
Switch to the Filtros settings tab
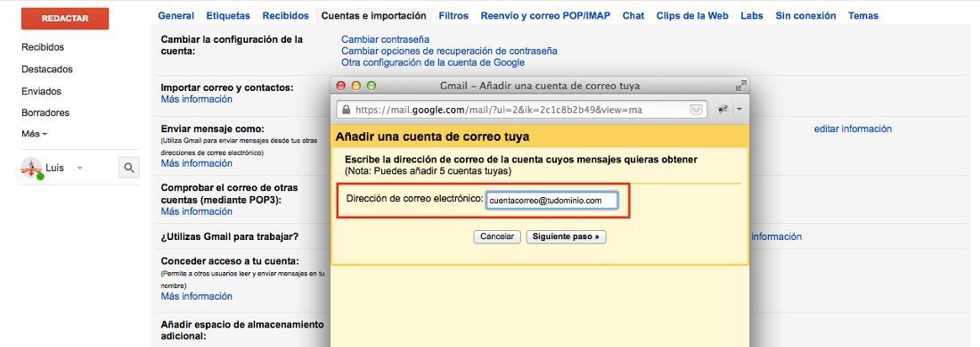pos(453,16)
